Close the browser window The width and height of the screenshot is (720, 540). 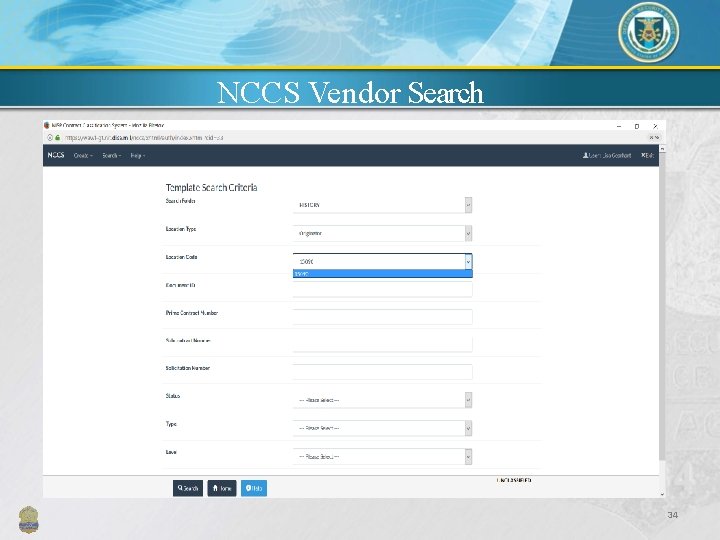pyautogui.click(x=655, y=126)
